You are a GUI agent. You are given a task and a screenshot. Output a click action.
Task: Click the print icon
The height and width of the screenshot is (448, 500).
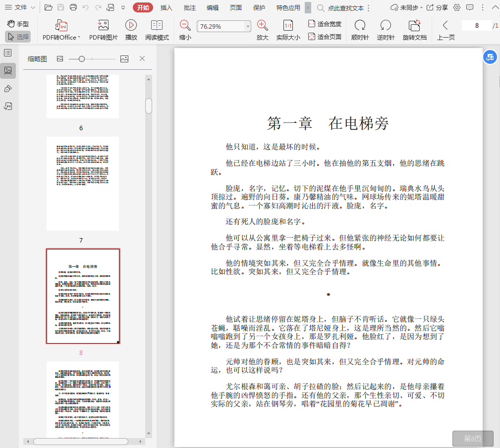click(x=73, y=7)
